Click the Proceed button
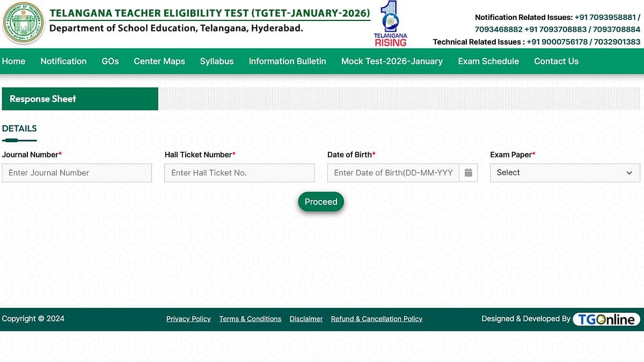Screen dimensions: 644x362 pyautogui.click(x=320, y=202)
